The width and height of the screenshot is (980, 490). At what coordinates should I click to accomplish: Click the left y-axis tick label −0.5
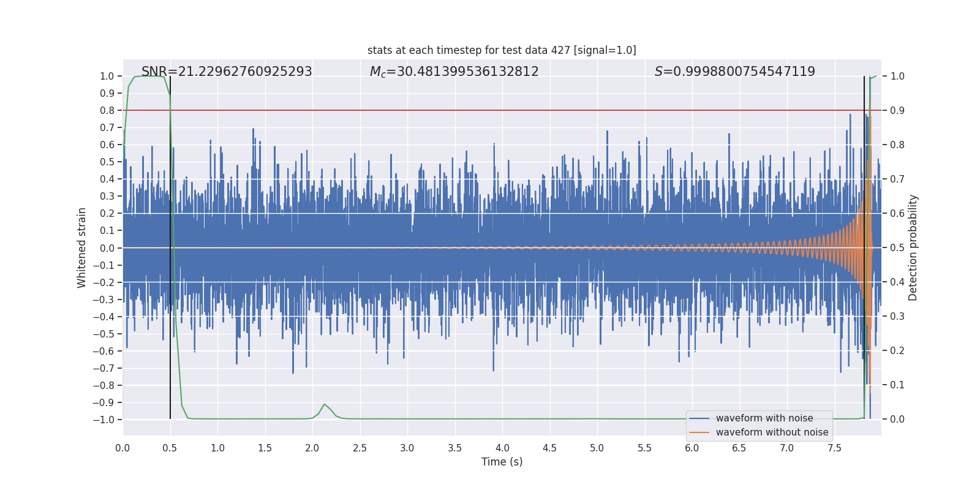click(104, 334)
